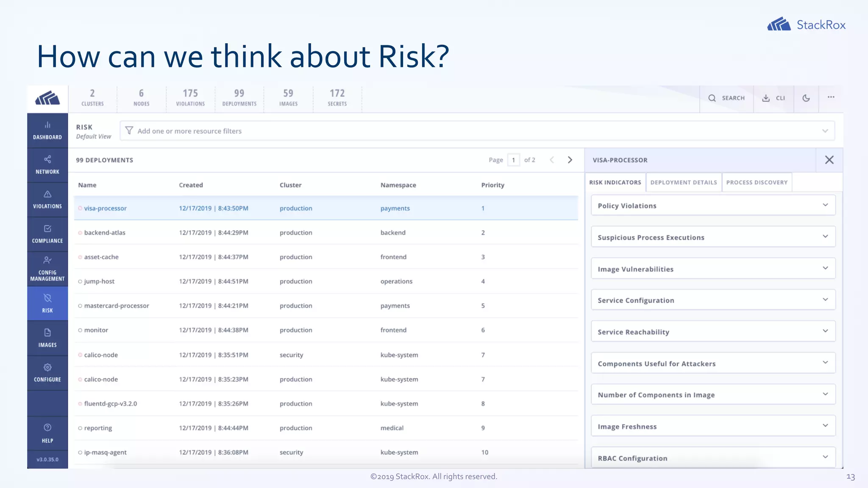Close the visa-processor side panel

829,160
